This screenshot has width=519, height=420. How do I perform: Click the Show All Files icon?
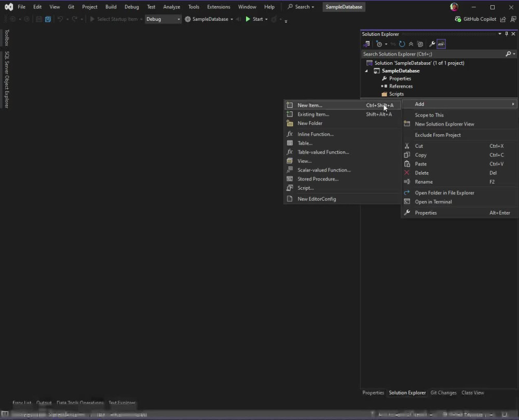point(420,44)
